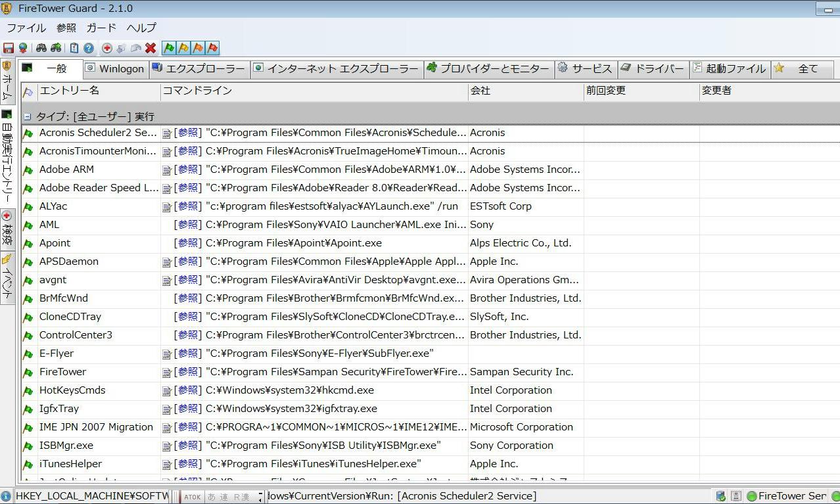Collapse the タイプ: [全ユーザー] 実行 group
Image resolution: width=840 pixels, height=504 pixels.
pos(28,116)
